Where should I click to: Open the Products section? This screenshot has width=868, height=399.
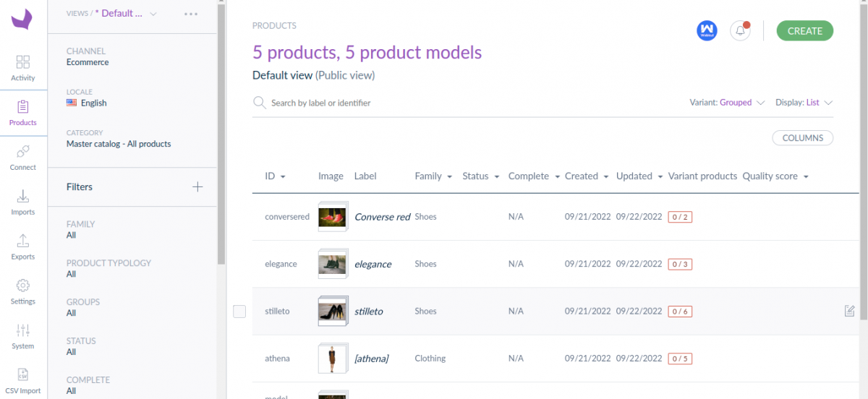tap(23, 113)
